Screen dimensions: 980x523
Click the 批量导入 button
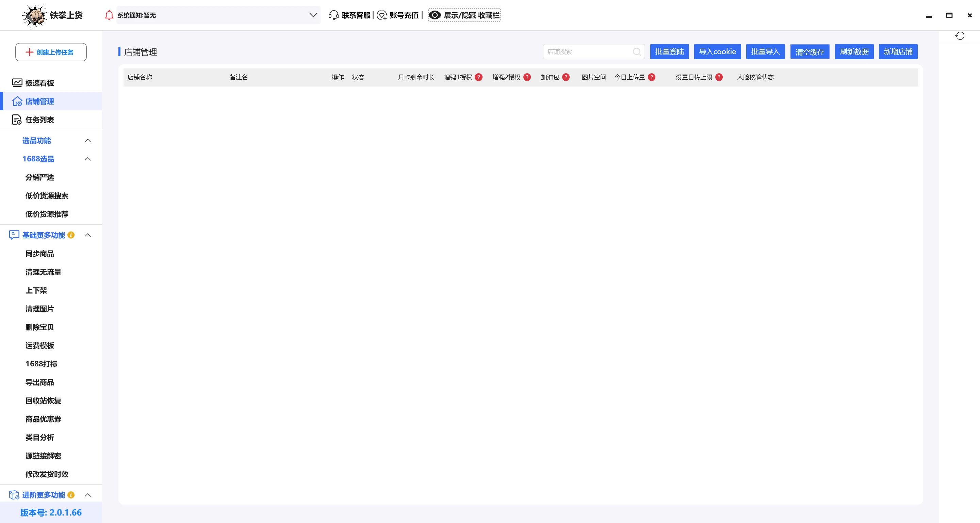[765, 52]
